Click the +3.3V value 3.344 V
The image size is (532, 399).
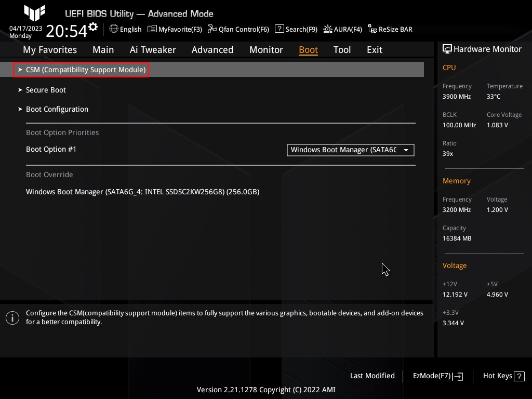453,323
